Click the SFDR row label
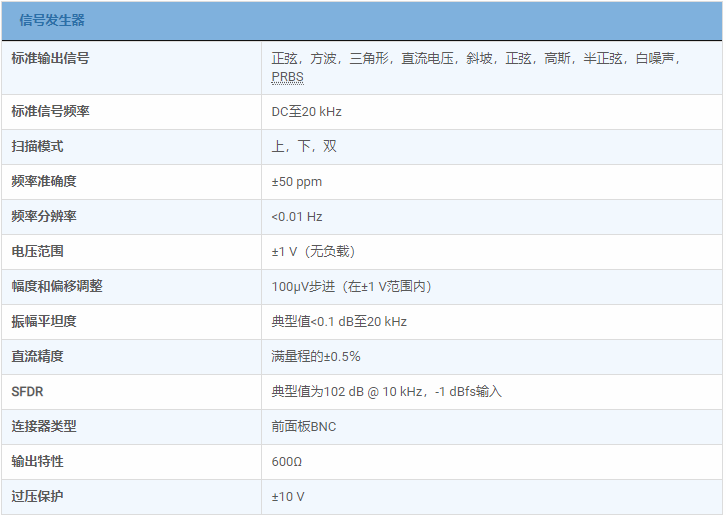The width and height of the screenshot is (726, 515). click(28, 391)
